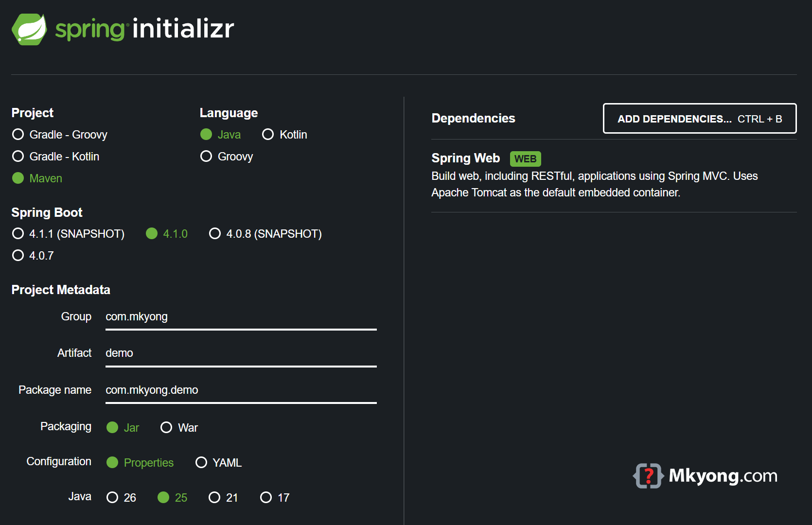The width and height of the screenshot is (812, 525).
Task: Set packaging to War
Action: (179, 428)
